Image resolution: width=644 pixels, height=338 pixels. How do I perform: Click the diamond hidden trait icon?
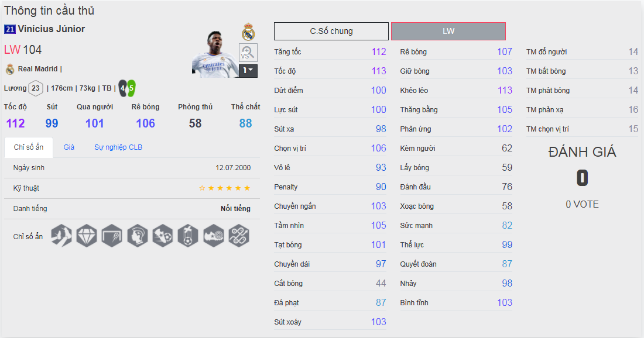[87, 235]
